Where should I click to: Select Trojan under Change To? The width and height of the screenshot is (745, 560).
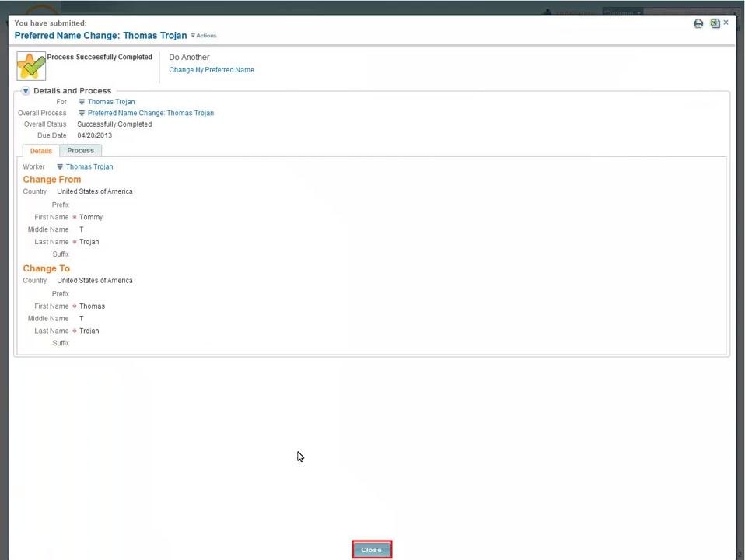tap(89, 331)
